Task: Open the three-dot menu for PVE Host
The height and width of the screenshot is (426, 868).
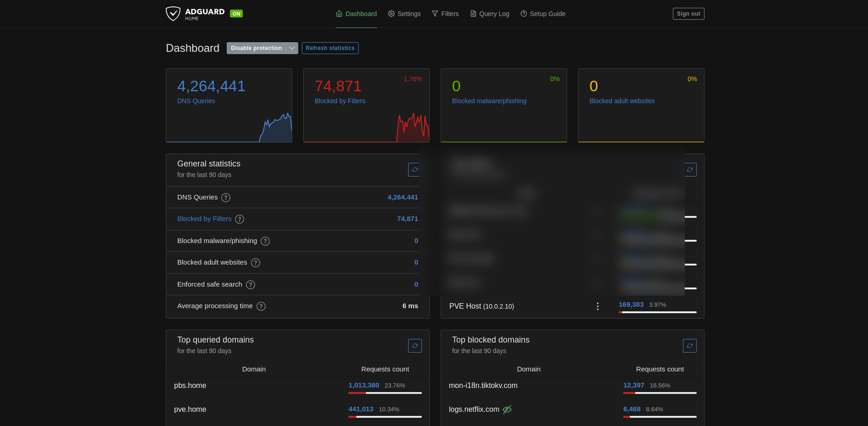Action: [x=598, y=306]
